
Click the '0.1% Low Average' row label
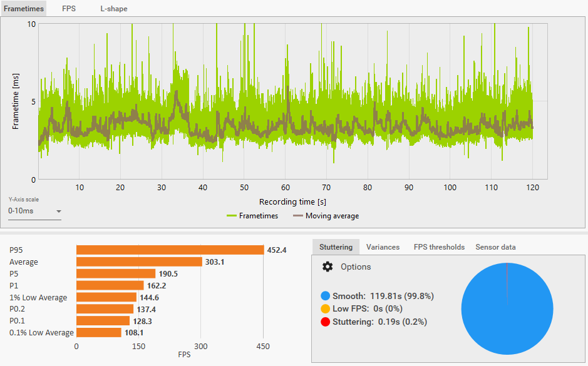(x=41, y=333)
